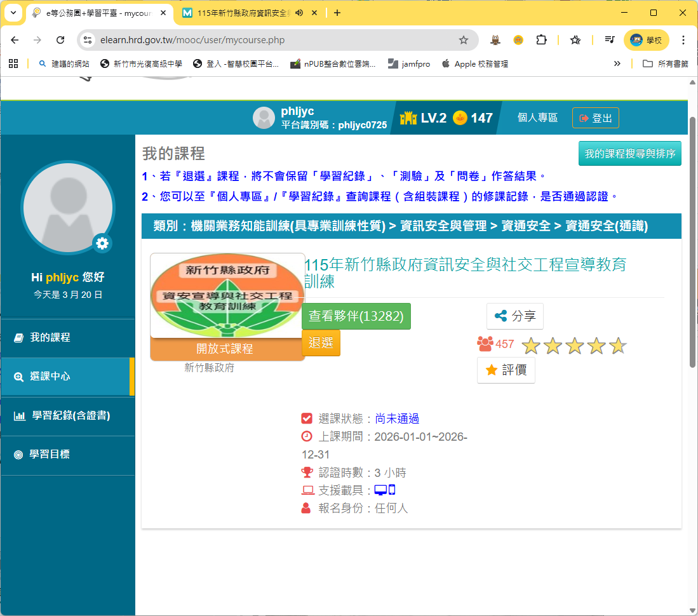Open the Chrome apps grid icon
The width and height of the screenshot is (698, 616).
tap(13, 64)
